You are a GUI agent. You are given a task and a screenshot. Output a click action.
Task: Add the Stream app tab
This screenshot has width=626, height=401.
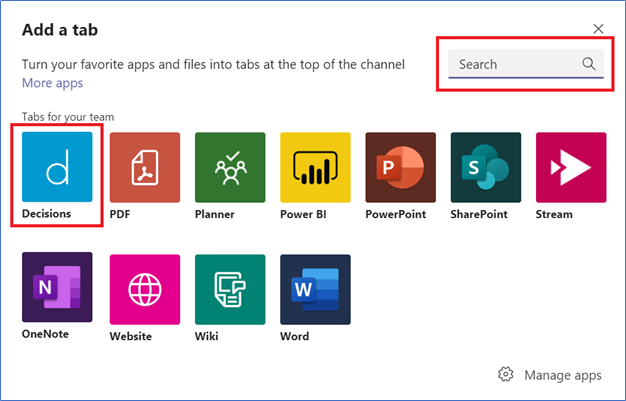point(571,167)
